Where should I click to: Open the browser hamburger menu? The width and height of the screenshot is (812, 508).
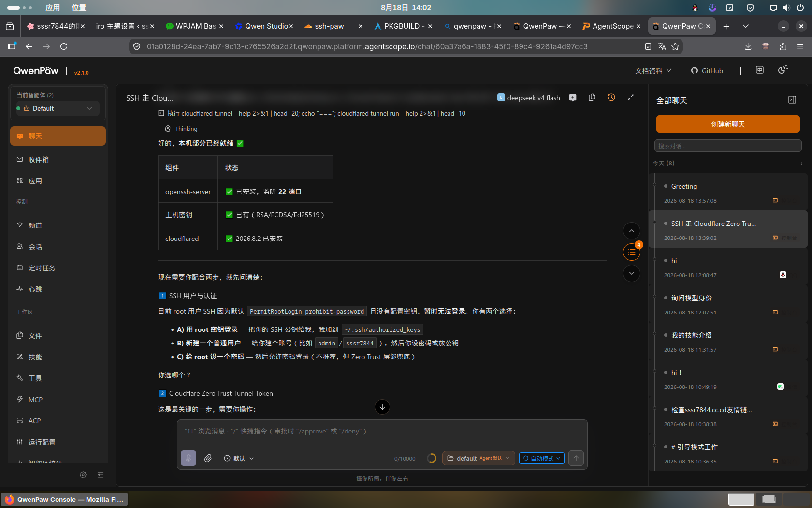click(x=800, y=46)
